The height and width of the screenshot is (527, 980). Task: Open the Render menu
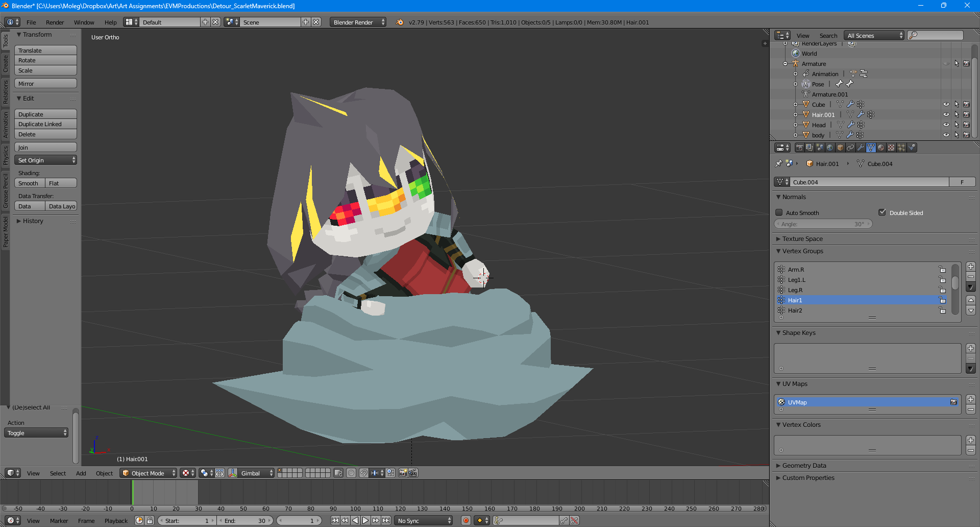(55, 22)
